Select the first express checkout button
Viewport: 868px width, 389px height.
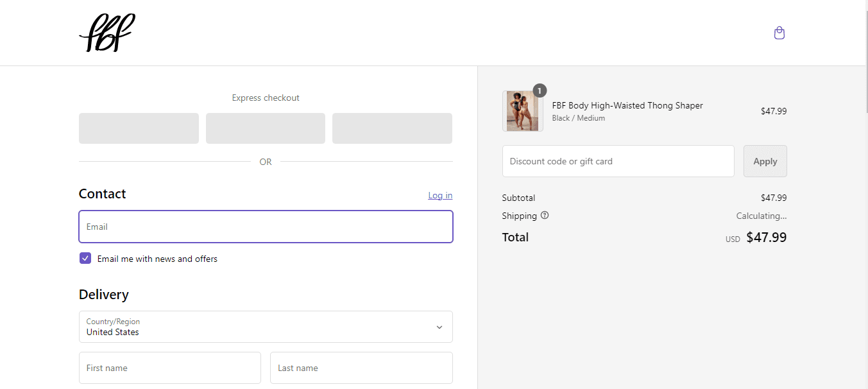pyautogui.click(x=139, y=128)
